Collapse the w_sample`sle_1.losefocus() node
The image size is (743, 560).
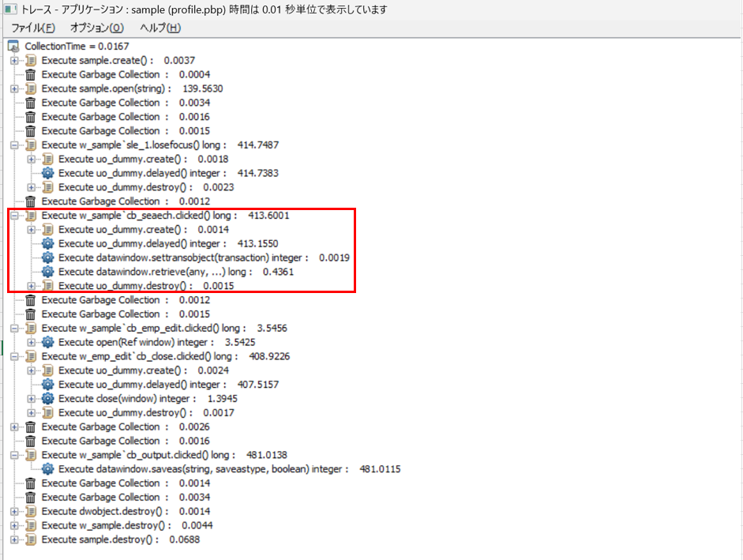(14, 145)
